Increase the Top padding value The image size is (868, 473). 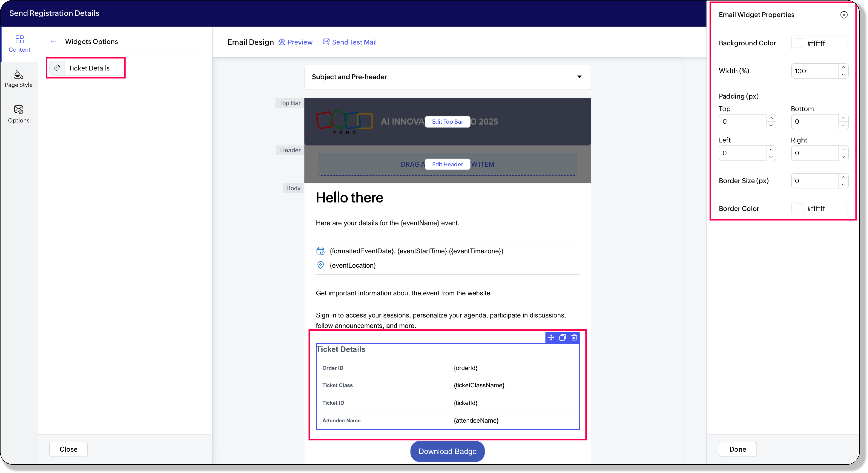coord(771,118)
